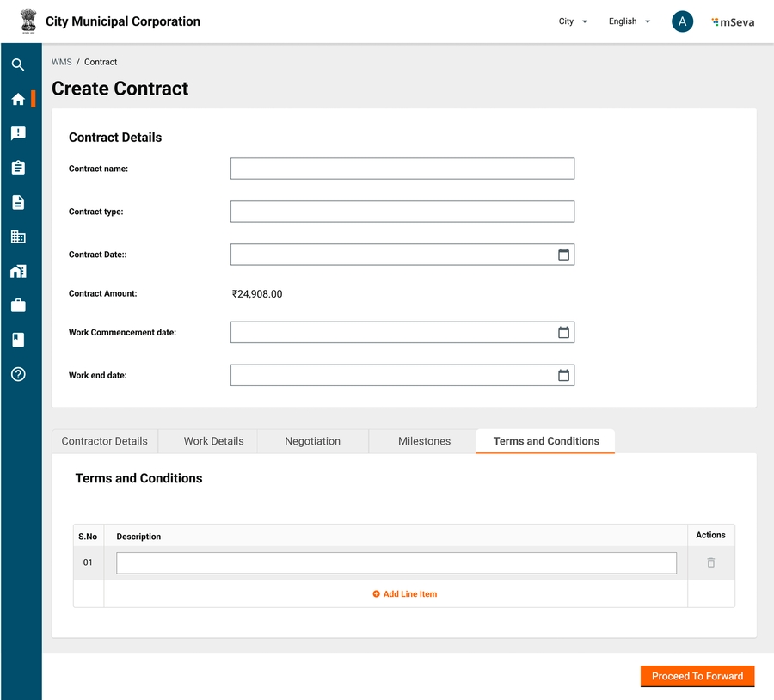Delete line item 01 with trash icon

click(710, 562)
